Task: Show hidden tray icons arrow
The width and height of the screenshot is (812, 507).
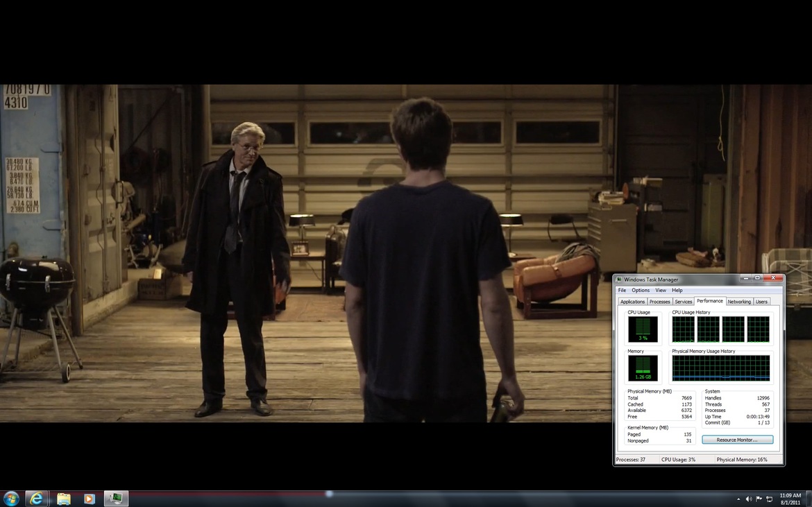Action: pos(738,499)
